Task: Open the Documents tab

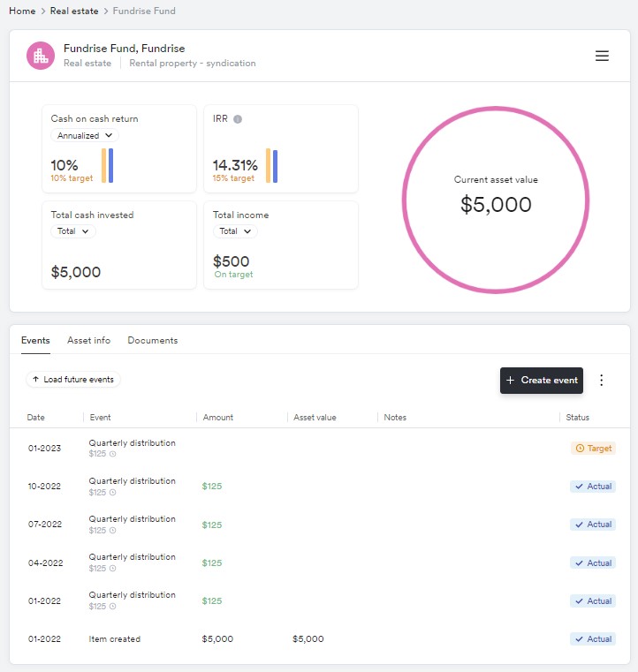Action: click(153, 340)
